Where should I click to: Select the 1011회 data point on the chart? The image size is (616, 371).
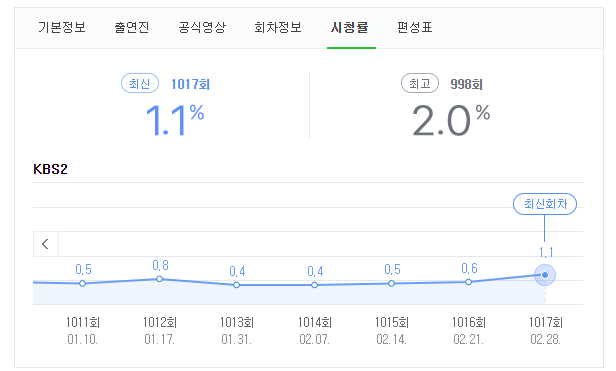[x=82, y=283]
